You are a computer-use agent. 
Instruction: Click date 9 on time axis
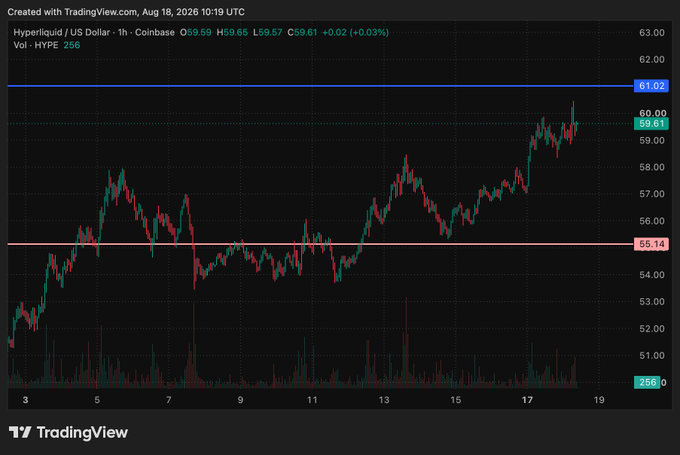240,400
